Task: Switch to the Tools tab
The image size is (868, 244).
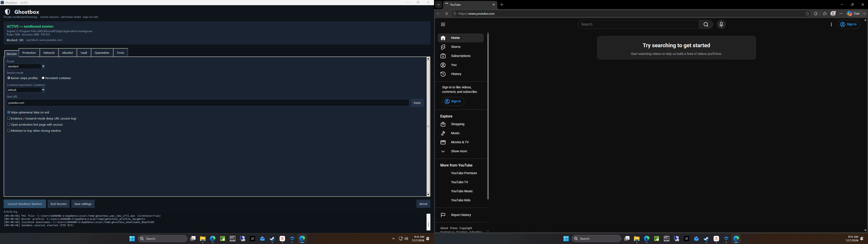Action: click(121, 53)
